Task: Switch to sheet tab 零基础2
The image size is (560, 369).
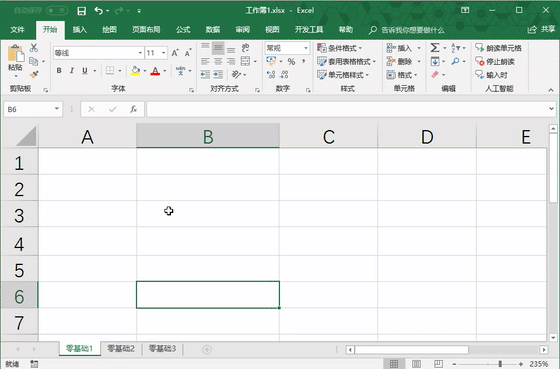Action: 121,348
